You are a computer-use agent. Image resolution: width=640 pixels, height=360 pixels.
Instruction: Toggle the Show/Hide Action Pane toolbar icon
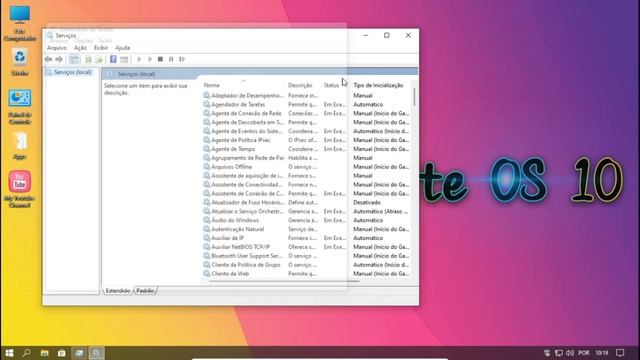coord(124,60)
